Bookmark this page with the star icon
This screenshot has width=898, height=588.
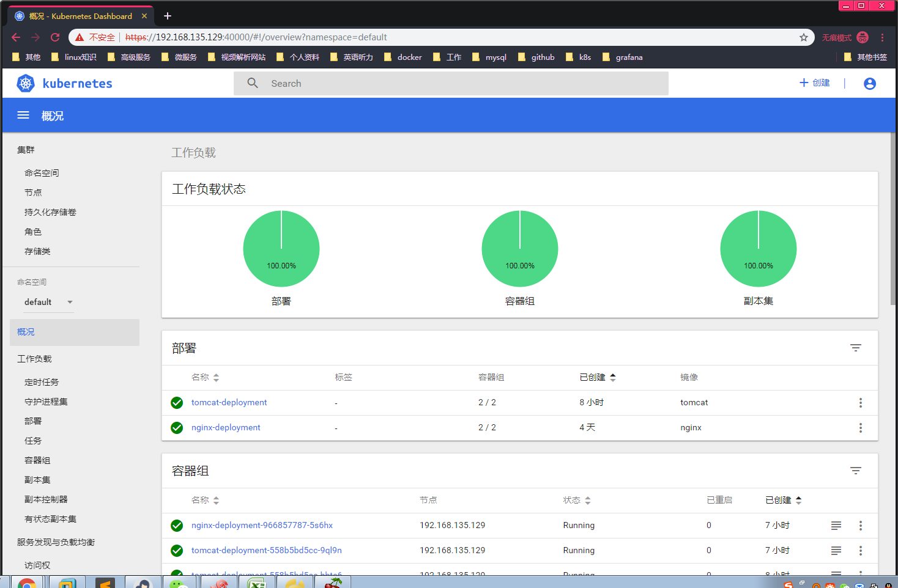[803, 37]
